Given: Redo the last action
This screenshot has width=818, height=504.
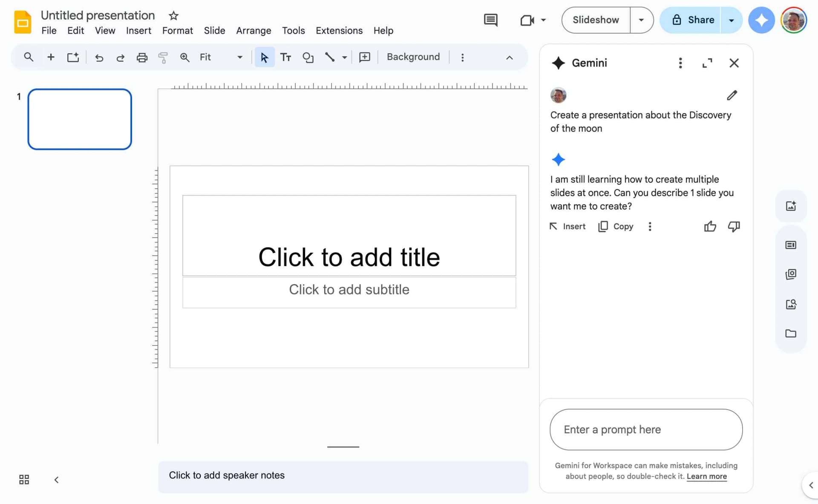Looking at the screenshot, I should point(121,58).
